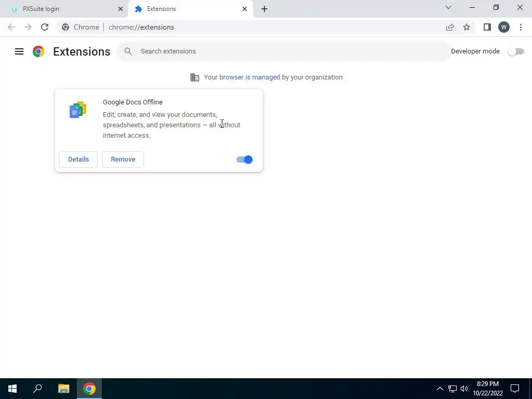Open the tab search chevron dropdown
The image size is (532, 399).
click(x=448, y=7)
